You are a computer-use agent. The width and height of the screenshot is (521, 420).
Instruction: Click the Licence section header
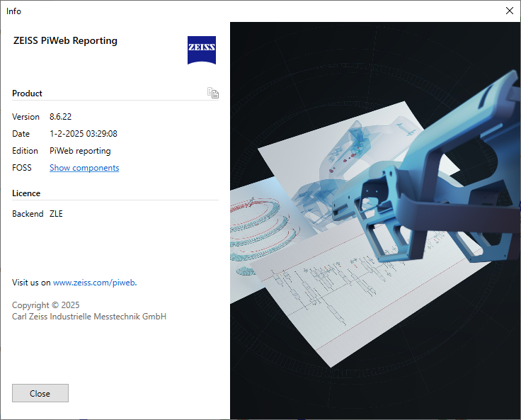26,193
